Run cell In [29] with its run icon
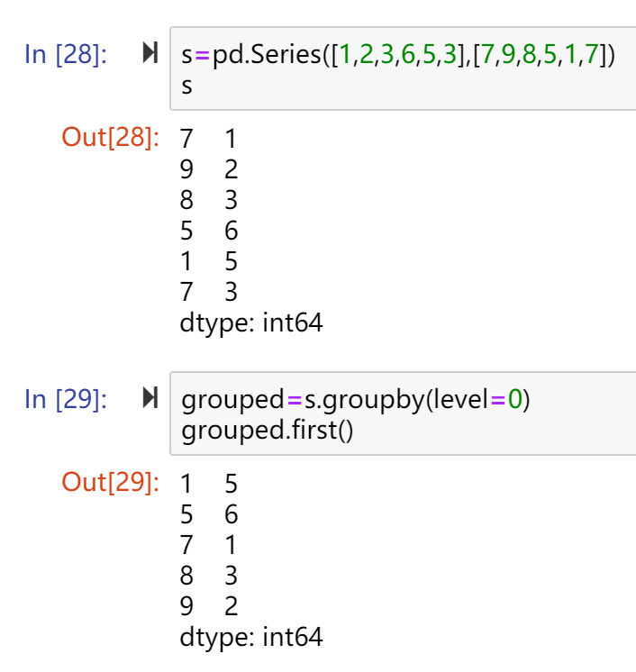This screenshot has height=672, width=636. click(150, 398)
